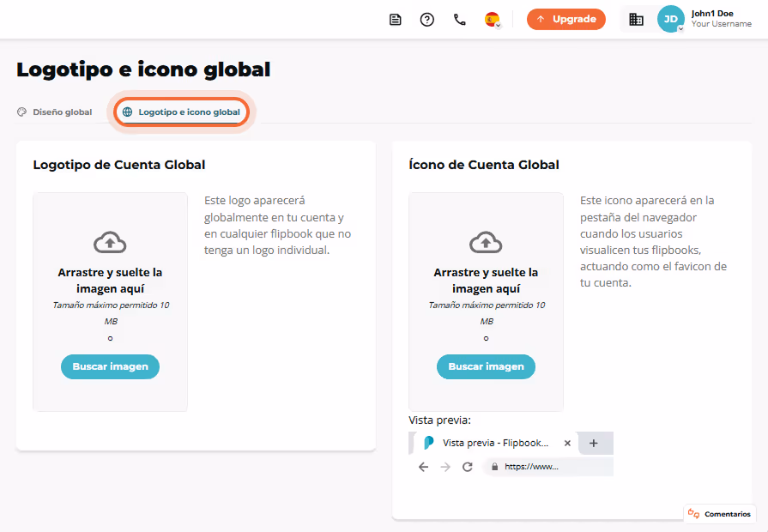This screenshot has height=532, width=768.
Task: Click the new tab plus icon in preview
Action: pyautogui.click(x=594, y=444)
